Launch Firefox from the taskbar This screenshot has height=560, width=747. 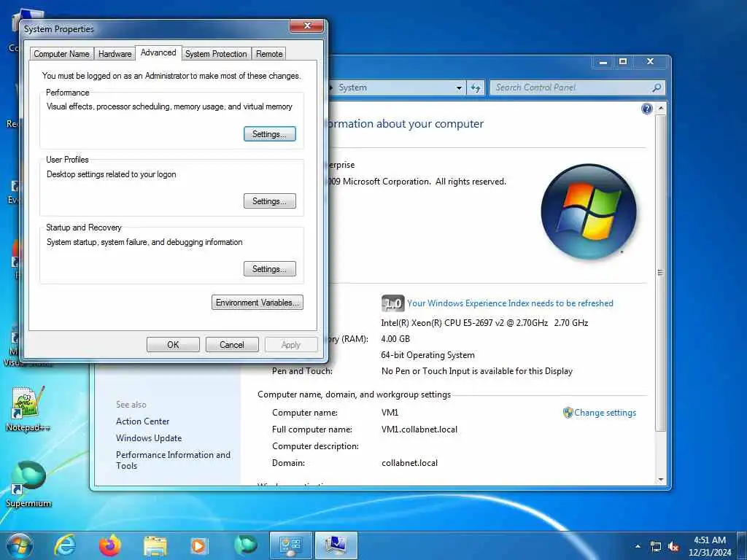click(110, 545)
